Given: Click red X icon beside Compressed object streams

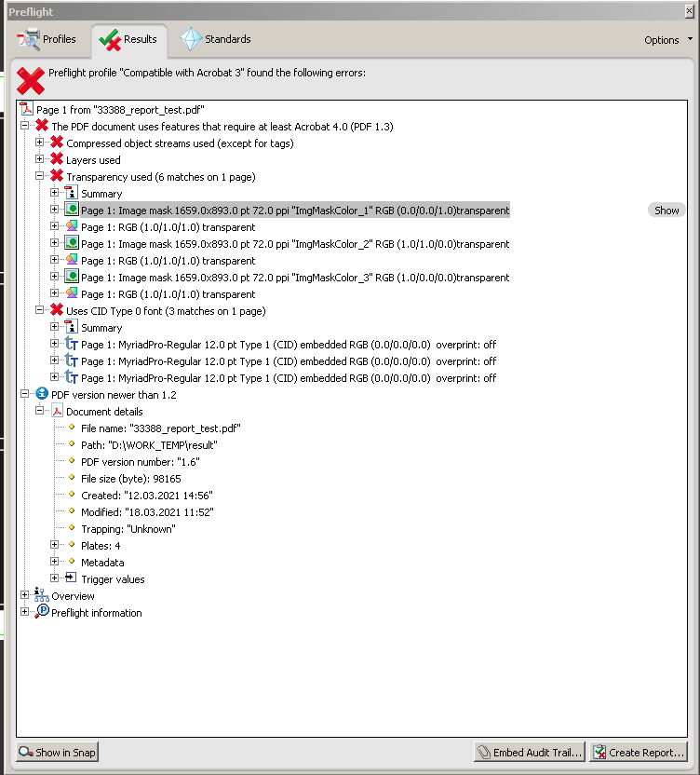Looking at the screenshot, I should point(57,143).
